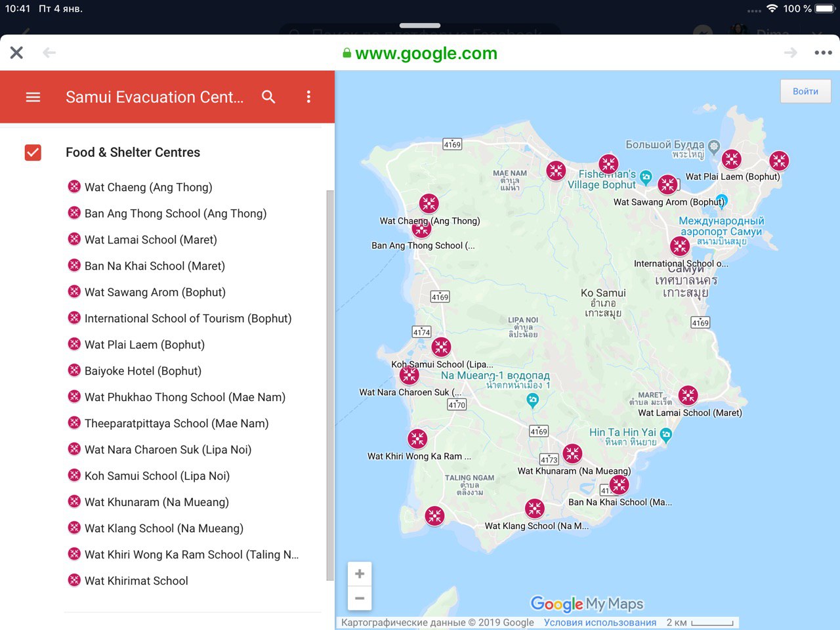
Task: Open the hamburger menu in red header
Action: (x=33, y=97)
